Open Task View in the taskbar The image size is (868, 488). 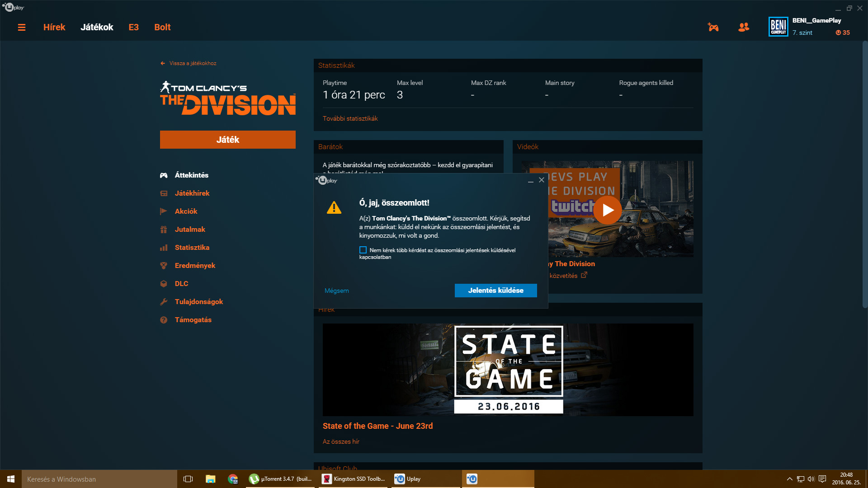click(x=188, y=479)
